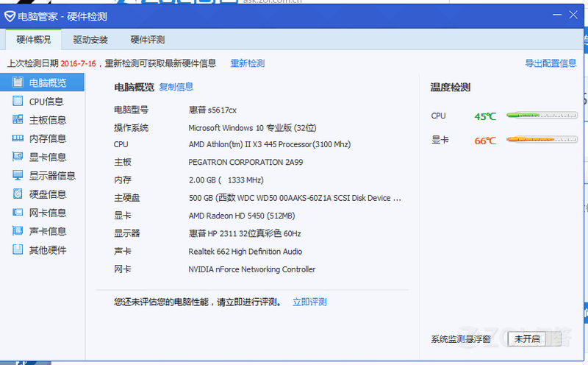
Task: Click the 复制信息 link
Action: pos(176,87)
